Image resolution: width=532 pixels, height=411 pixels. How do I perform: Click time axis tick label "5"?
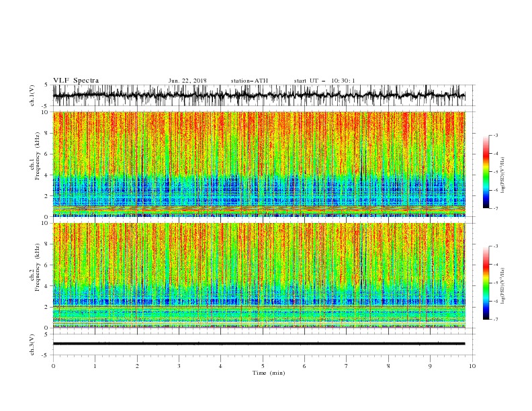coord(263,366)
